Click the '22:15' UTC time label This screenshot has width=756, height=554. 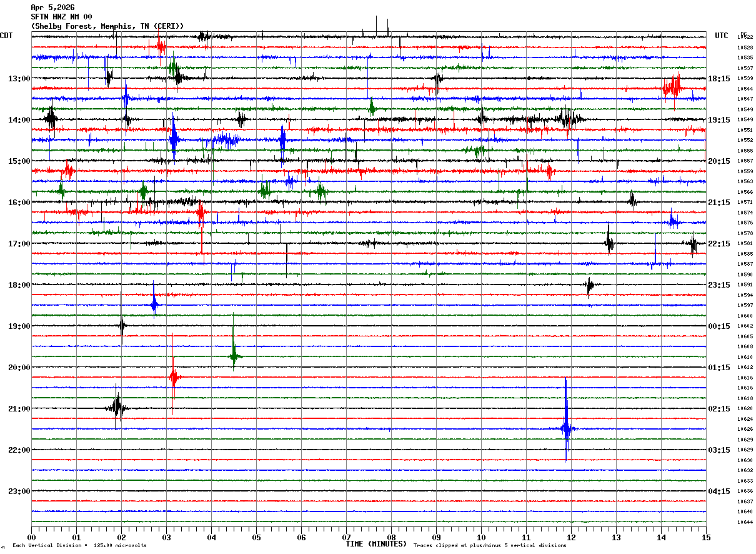pos(719,244)
